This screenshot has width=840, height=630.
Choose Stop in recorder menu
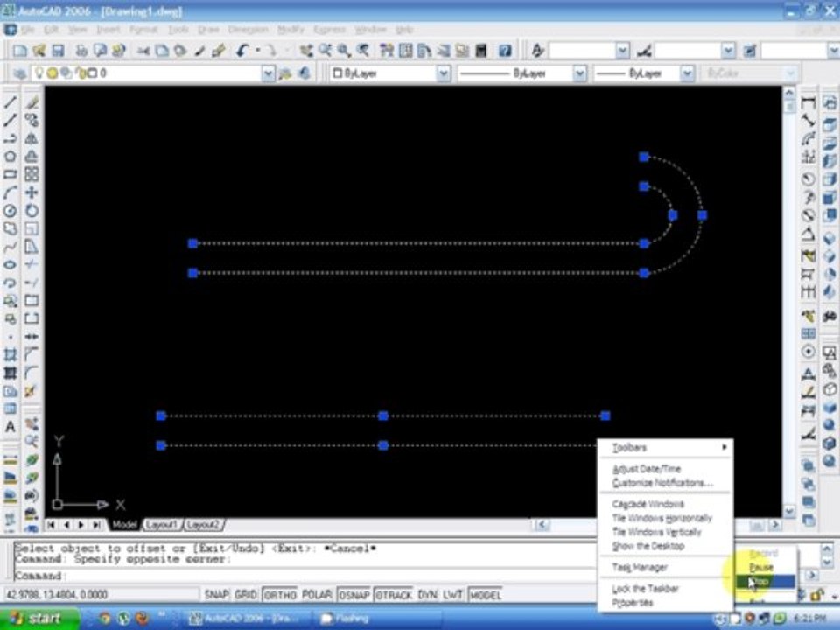click(x=766, y=581)
